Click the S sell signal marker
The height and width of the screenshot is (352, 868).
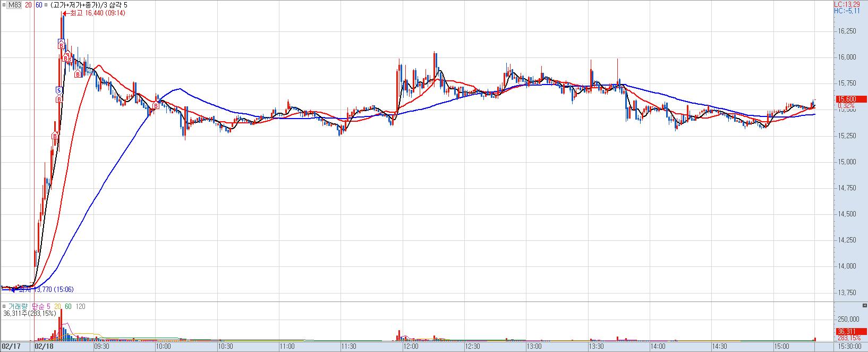[x=59, y=90]
